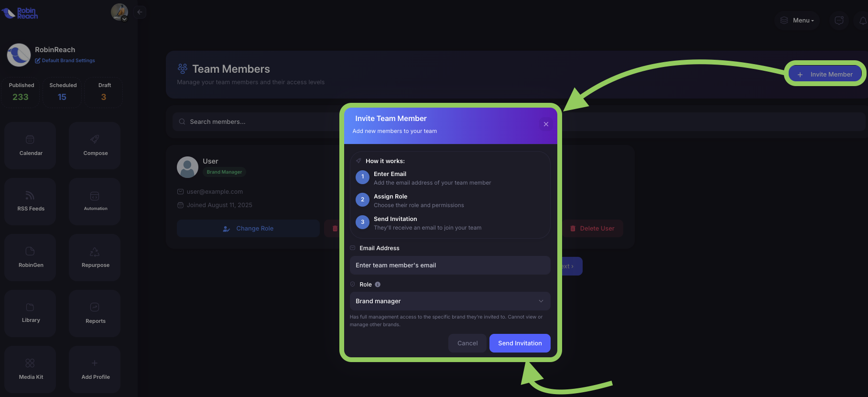Image resolution: width=868 pixels, height=397 pixels.
Task: View the 233 Published posts stat
Action: coord(21,92)
